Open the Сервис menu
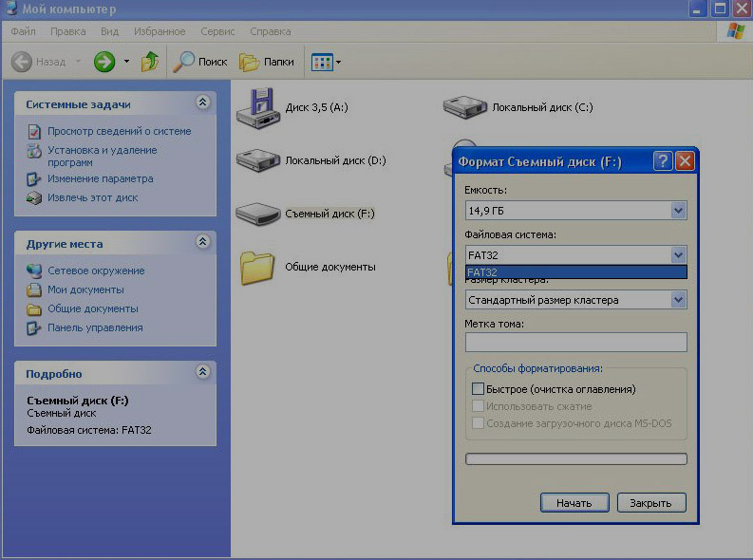Viewport: 753px width, 560px height. pos(216,31)
